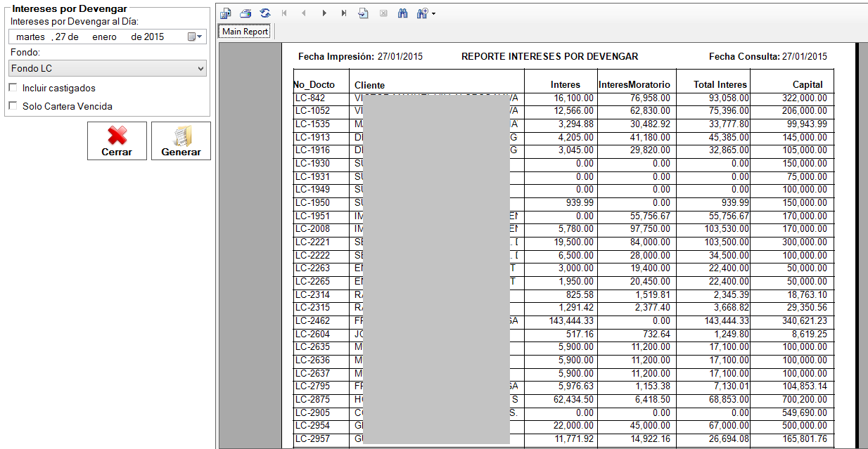Viewport: 868px width, 449px height.
Task: Expand the zoom level dropdown arrow
Action: [x=433, y=14]
